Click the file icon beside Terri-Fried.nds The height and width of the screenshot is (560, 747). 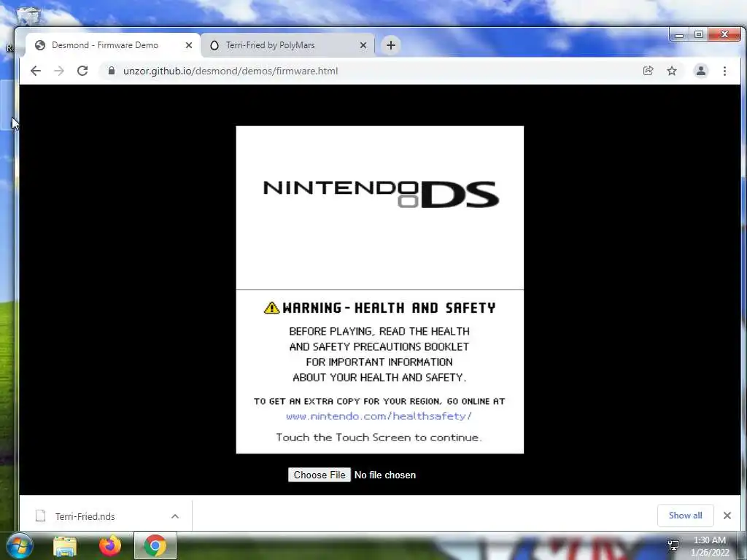pyautogui.click(x=41, y=516)
